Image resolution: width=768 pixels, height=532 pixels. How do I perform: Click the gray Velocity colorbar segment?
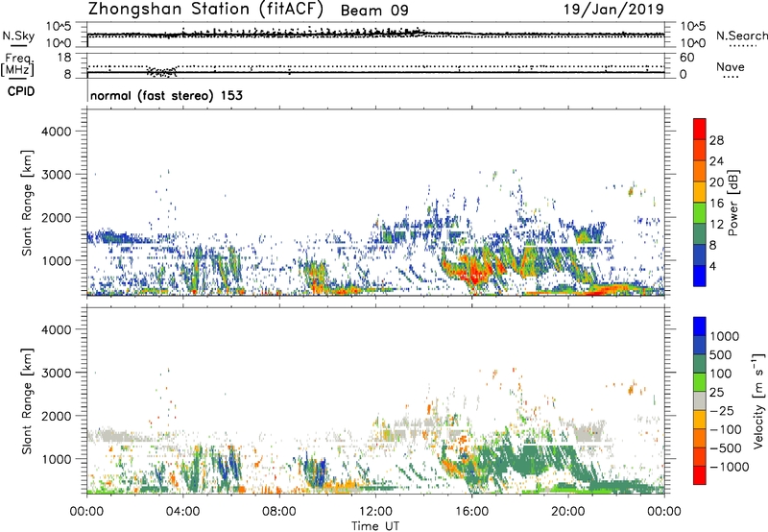tap(700, 400)
